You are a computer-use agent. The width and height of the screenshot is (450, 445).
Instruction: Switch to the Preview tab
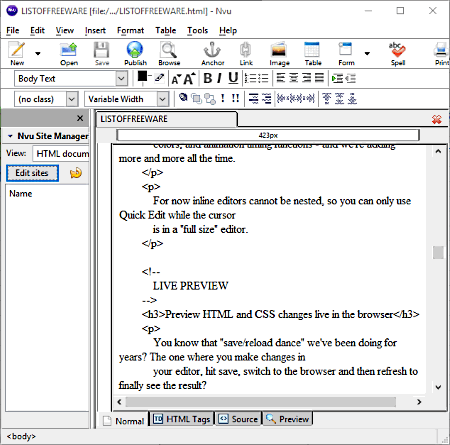(x=288, y=419)
